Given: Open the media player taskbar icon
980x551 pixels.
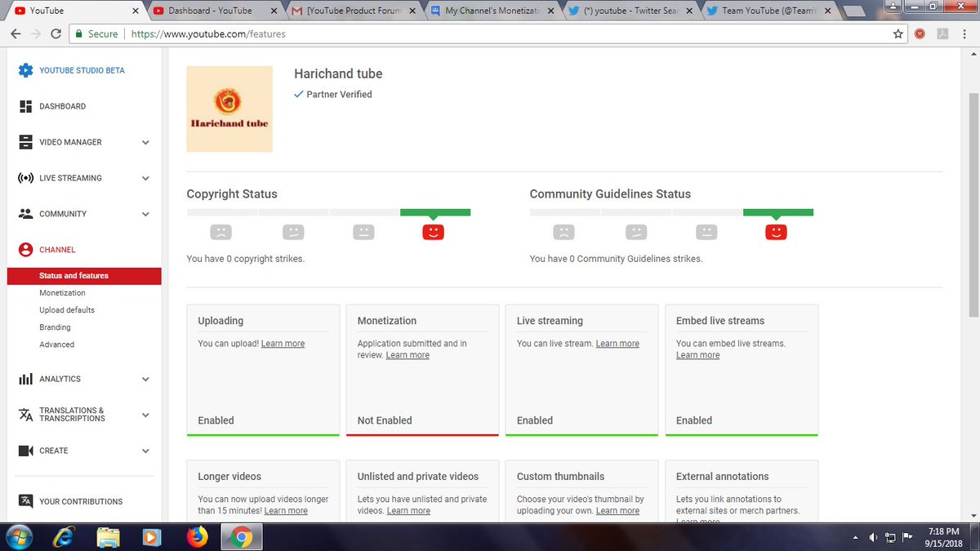Looking at the screenshot, I should click(x=152, y=537).
